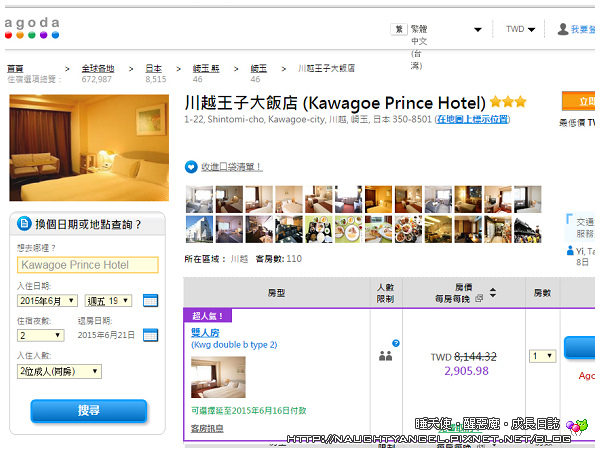Click the occupancy help question icon
The image size is (600, 453).
pos(396,343)
